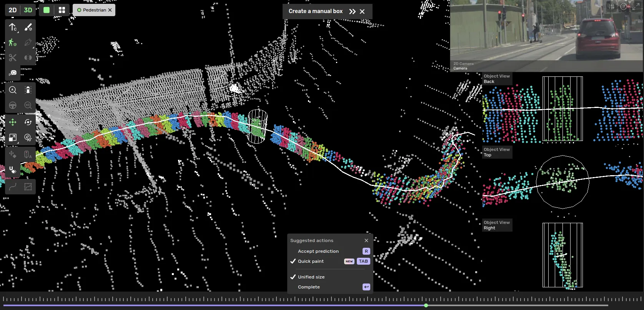The width and height of the screenshot is (644, 310).
Task: Activate the green pedestrian tracking tool
Action: (13, 42)
